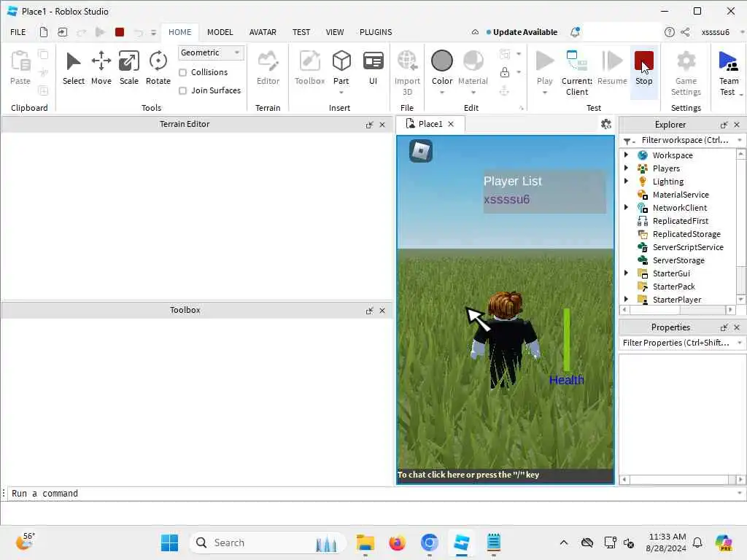Image resolution: width=747 pixels, height=560 pixels.
Task: Click the Paste button
Action: click(20, 68)
